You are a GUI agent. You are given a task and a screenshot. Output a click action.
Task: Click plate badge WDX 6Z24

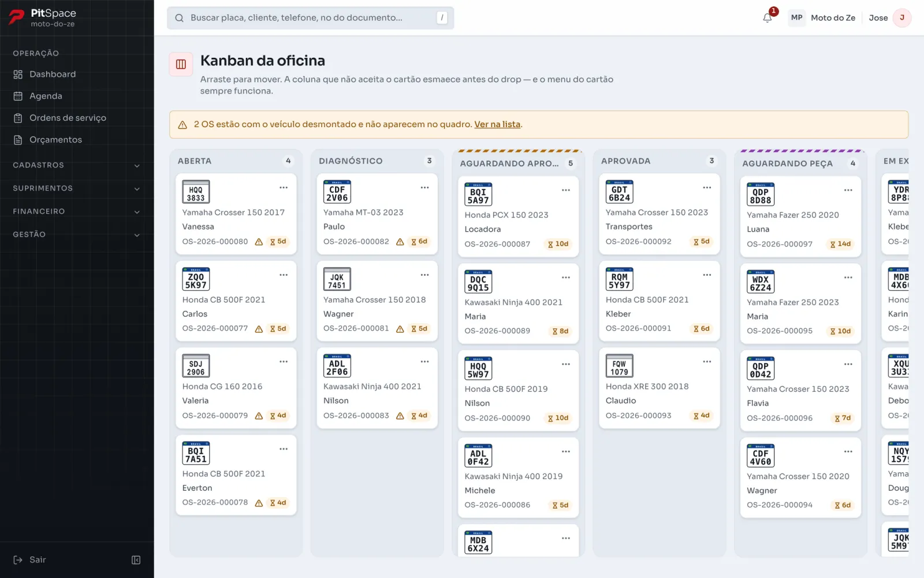pyautogui.click(x=761, y=281)
